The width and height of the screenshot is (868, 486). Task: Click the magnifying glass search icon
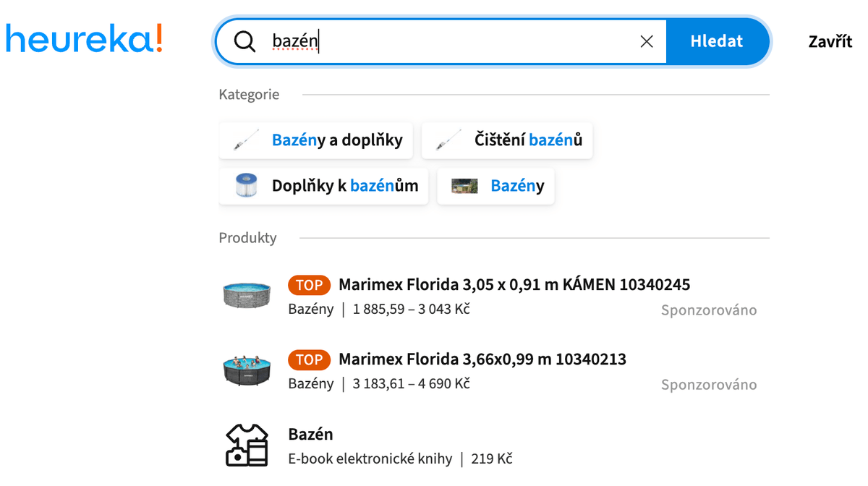coord(245,42)
